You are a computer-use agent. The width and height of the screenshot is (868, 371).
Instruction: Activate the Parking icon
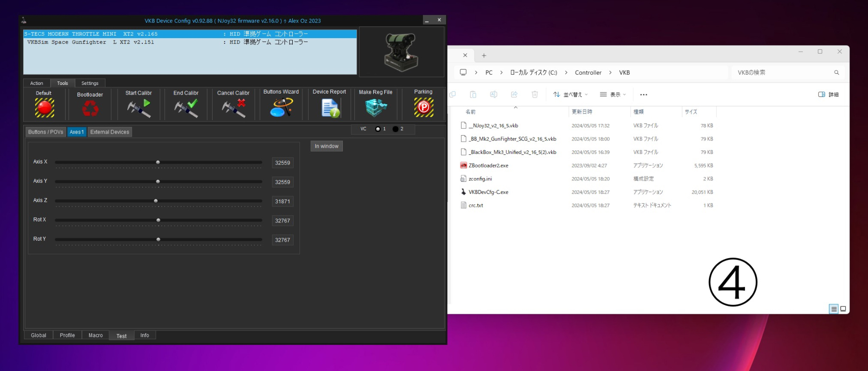pos(424,107)
